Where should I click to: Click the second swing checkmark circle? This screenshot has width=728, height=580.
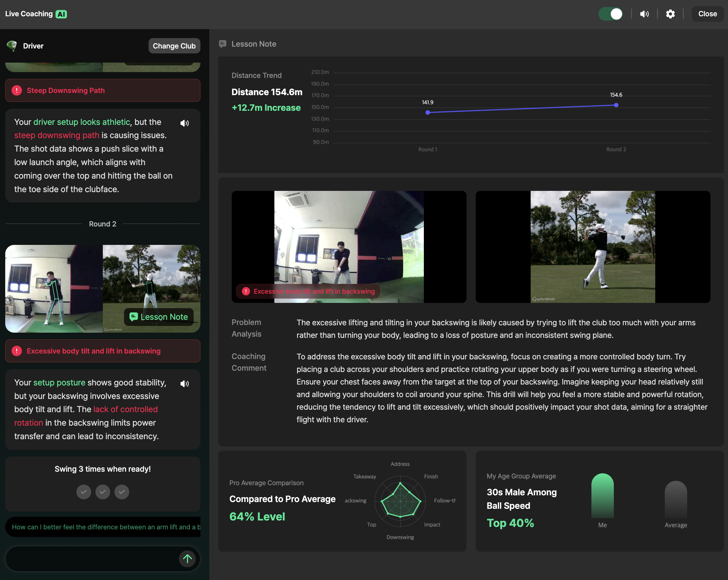(x=103, y=492)
